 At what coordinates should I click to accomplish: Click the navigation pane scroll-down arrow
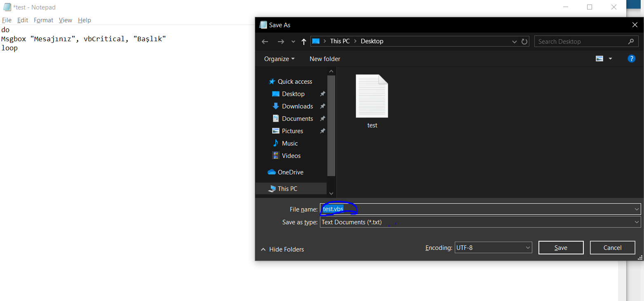331,193
